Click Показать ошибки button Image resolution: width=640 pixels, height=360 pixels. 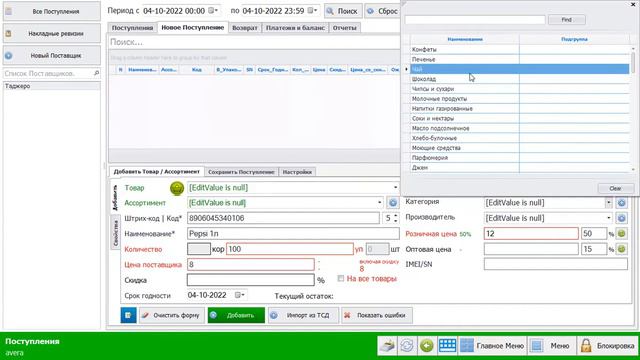pyautogui.click(x=377, y=315)
